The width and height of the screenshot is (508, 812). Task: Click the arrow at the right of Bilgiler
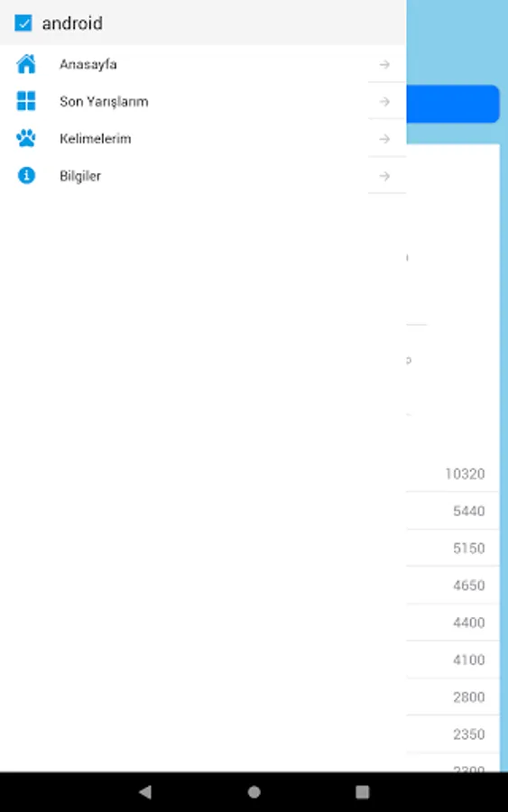[384, 176]
